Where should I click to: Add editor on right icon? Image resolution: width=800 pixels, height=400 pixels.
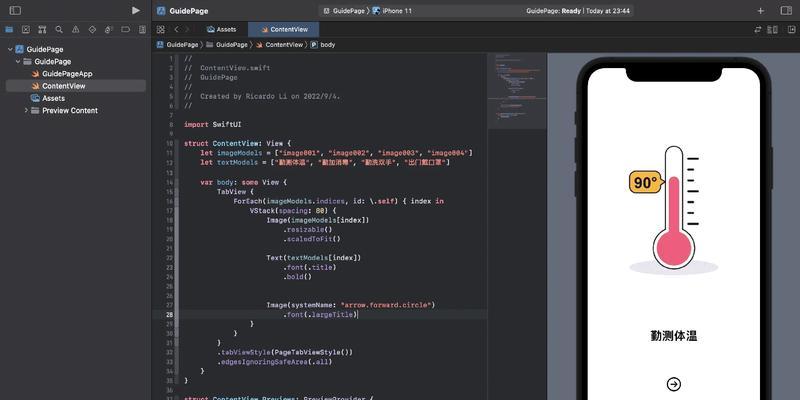click(791, 30)
